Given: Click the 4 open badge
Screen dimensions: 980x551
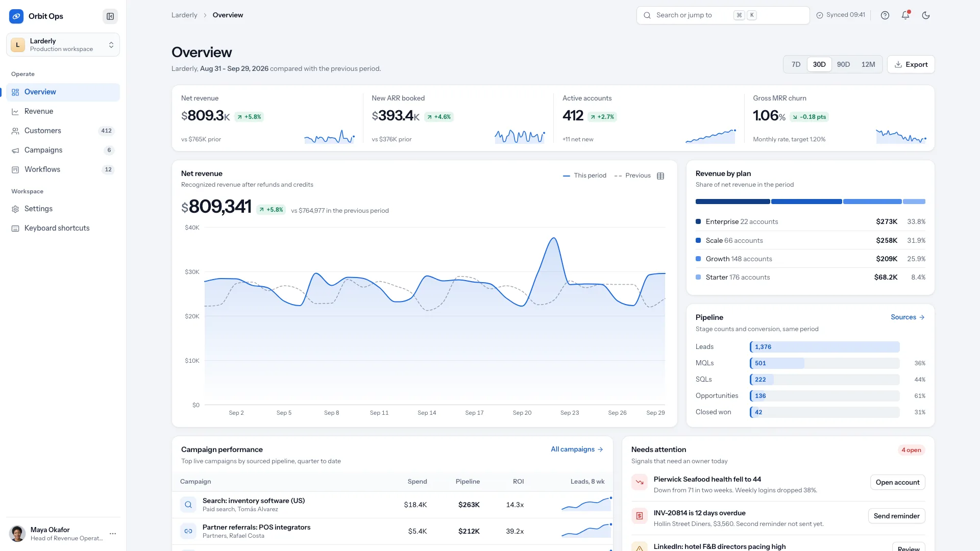Looking at the screenshot, I should tap(911, 450).
